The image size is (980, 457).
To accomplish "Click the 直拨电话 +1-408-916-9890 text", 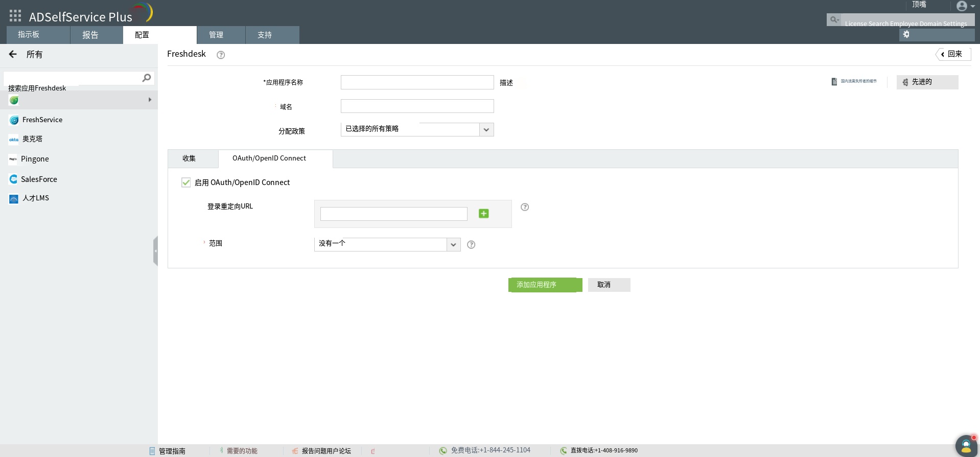I will click(604, 450).
